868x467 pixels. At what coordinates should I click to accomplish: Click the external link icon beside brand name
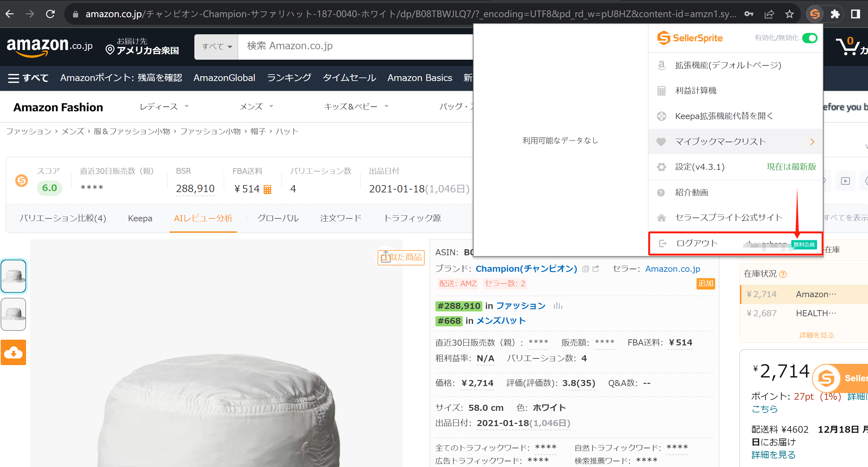click(x=596, y=269)
